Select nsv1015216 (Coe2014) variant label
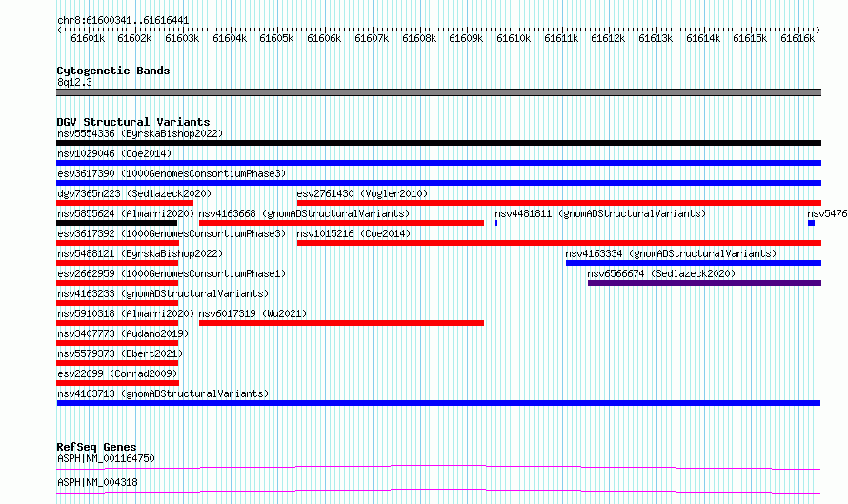This screenshot has width=848, height=504. [x=353, y=233]
